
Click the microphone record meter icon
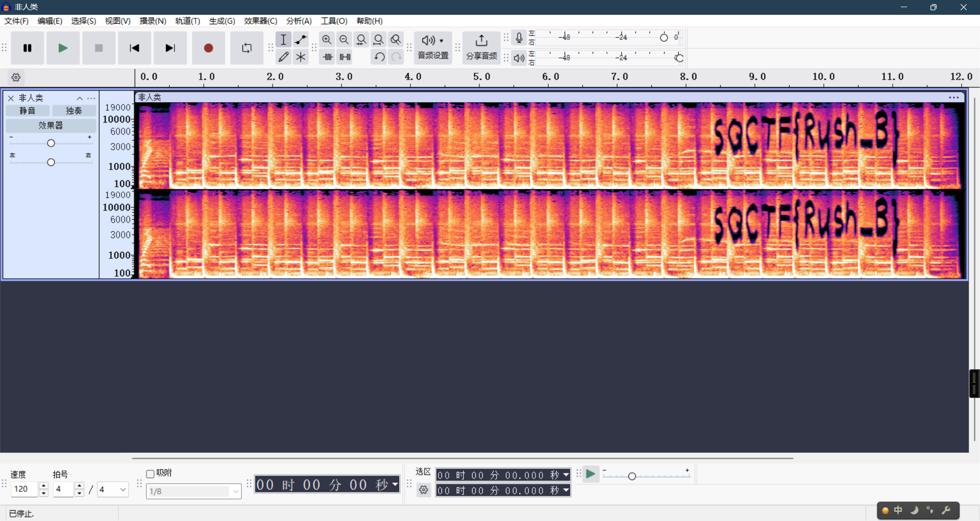coord(519,38)
